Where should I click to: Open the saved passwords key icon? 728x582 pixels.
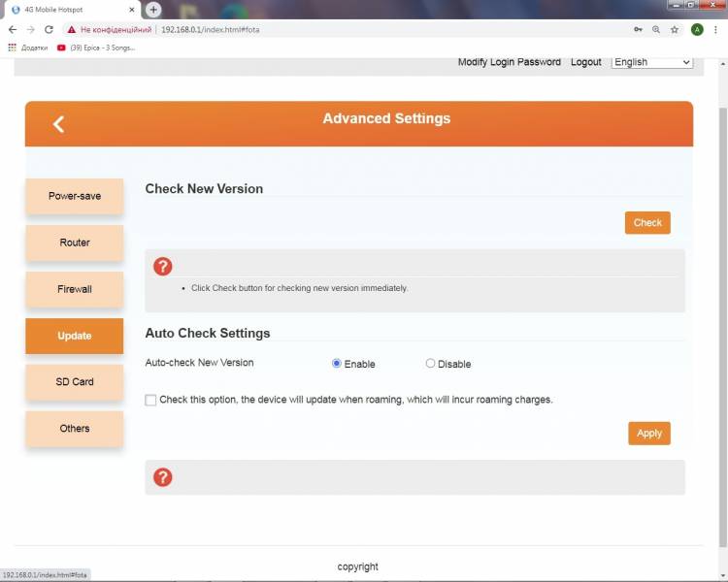tap(638, 30)
